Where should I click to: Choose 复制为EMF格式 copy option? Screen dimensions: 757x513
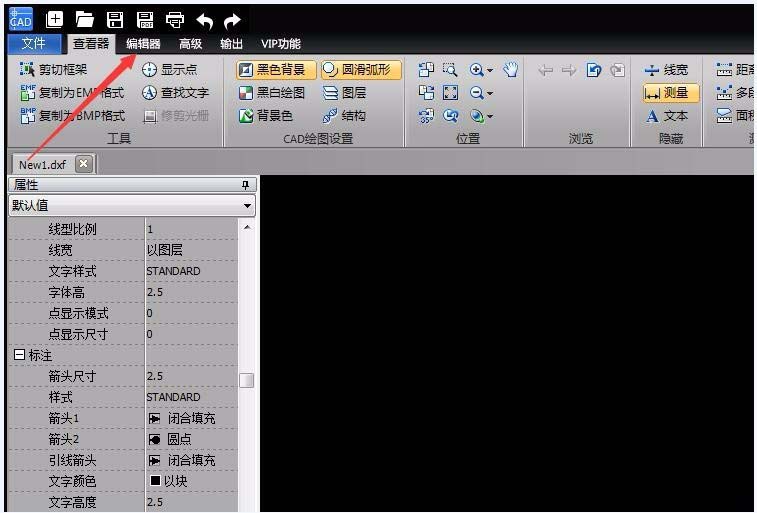[x=72, y=93]
